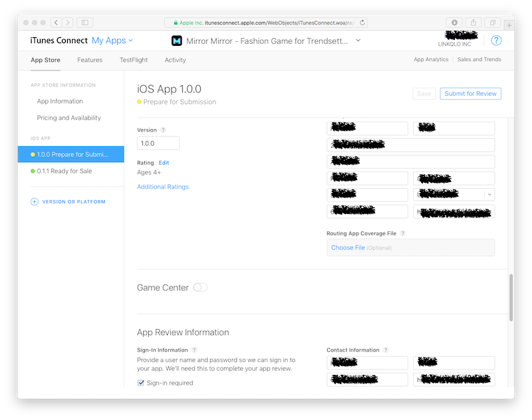
Task: Open the redacted country dropdown field
Action: coord(454,195)
